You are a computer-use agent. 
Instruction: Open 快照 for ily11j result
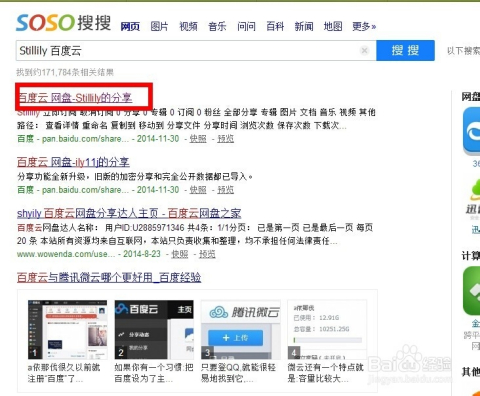pos(198,190)
